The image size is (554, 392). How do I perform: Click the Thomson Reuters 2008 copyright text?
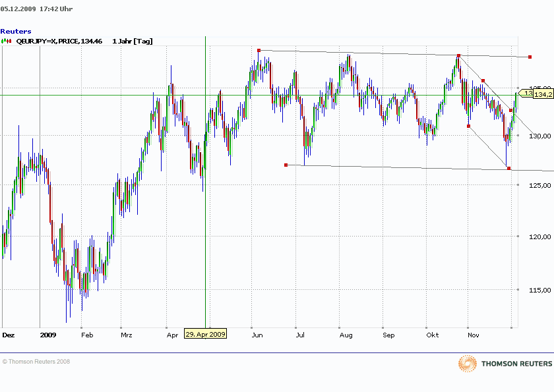(36, 362)
